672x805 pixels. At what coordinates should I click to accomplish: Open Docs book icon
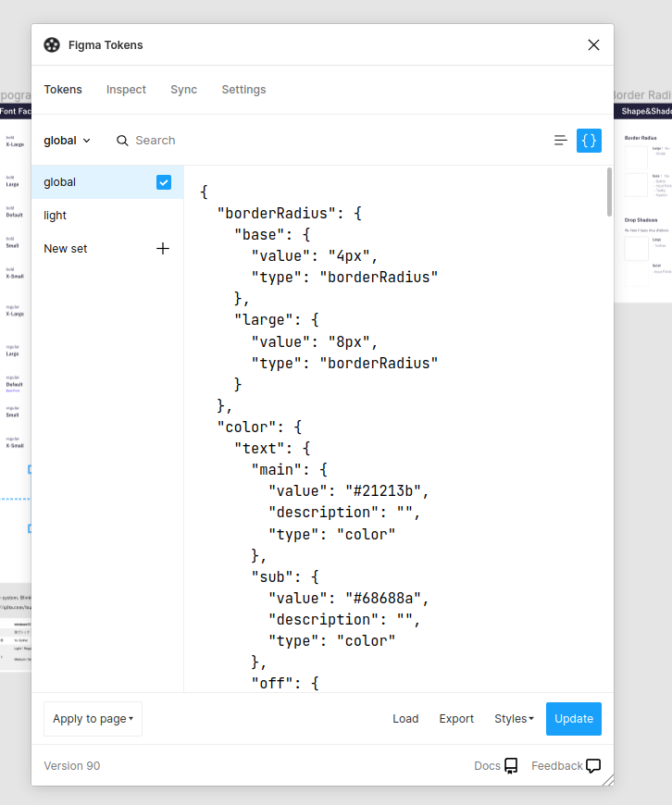tap(511, 766)
